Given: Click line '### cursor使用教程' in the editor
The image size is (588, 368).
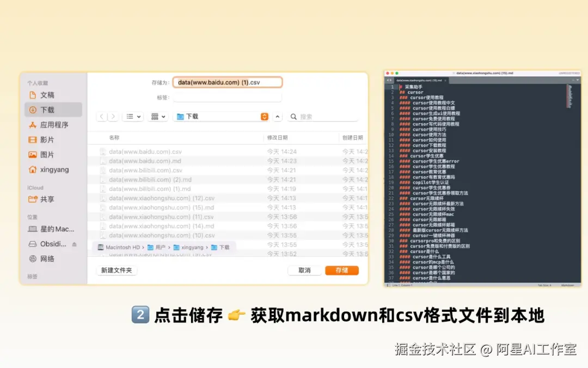Looking at the screenshot, I should point(421,97).
